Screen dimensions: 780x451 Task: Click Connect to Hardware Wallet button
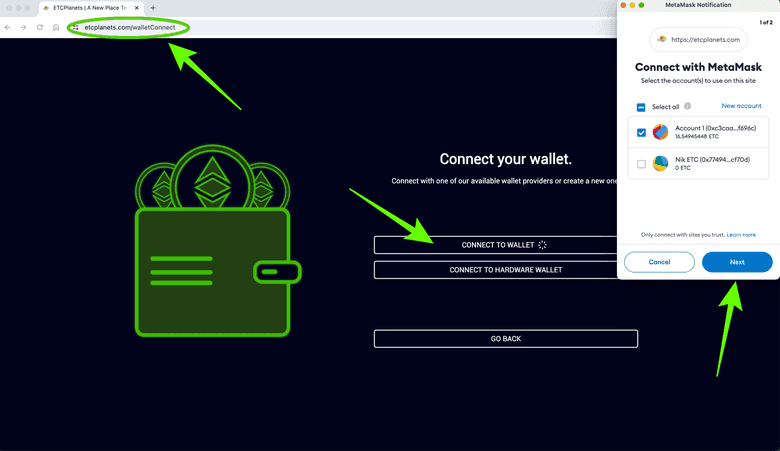[x=505, y=270]
